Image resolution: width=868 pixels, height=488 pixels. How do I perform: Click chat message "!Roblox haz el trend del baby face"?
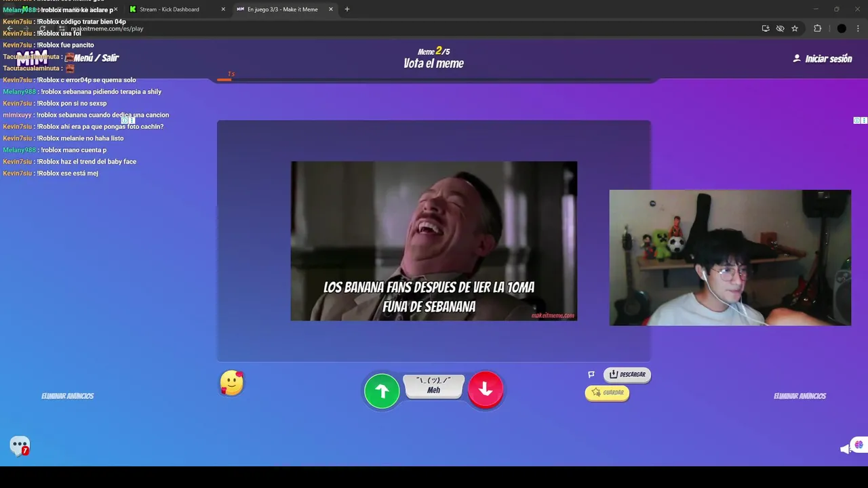click(87, 162)
